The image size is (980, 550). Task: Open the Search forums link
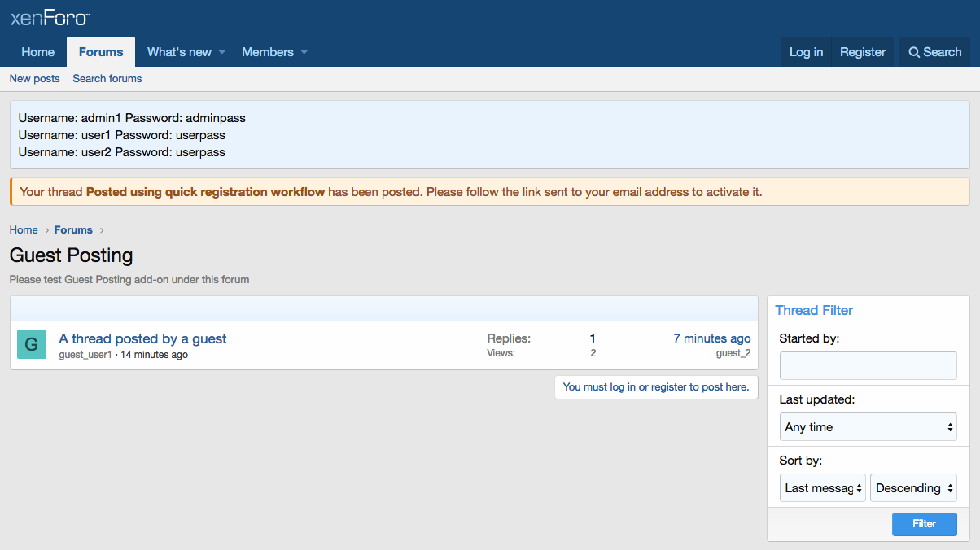pos(107,79)
